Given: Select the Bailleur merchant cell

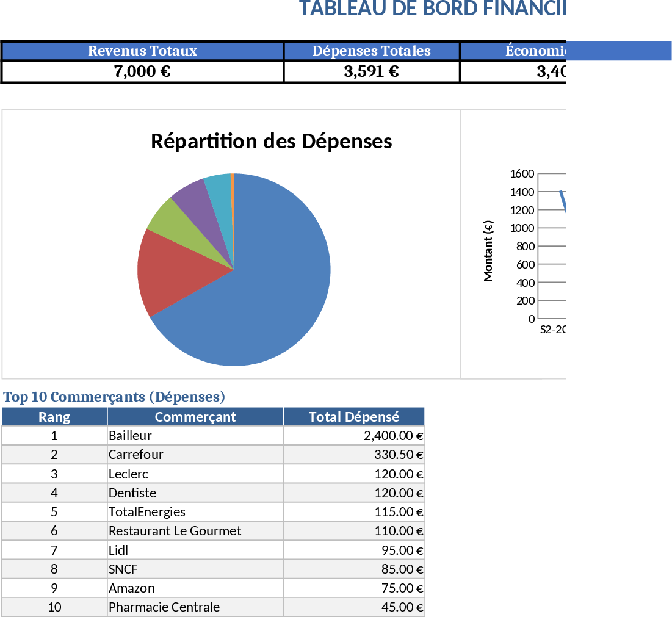Looking at the screenshot, I should (195, 436).
